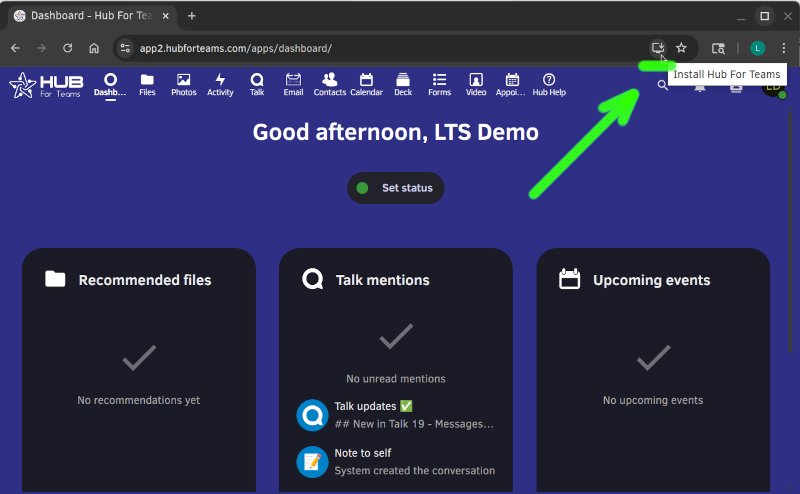Image resolution: width=800 pixels, height=494 pixels.
Task: Open the Forms app icon
Action: 439,85
